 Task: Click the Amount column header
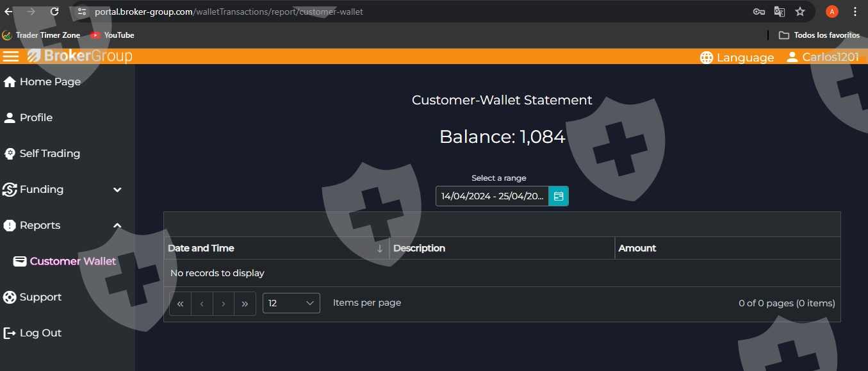728,248
